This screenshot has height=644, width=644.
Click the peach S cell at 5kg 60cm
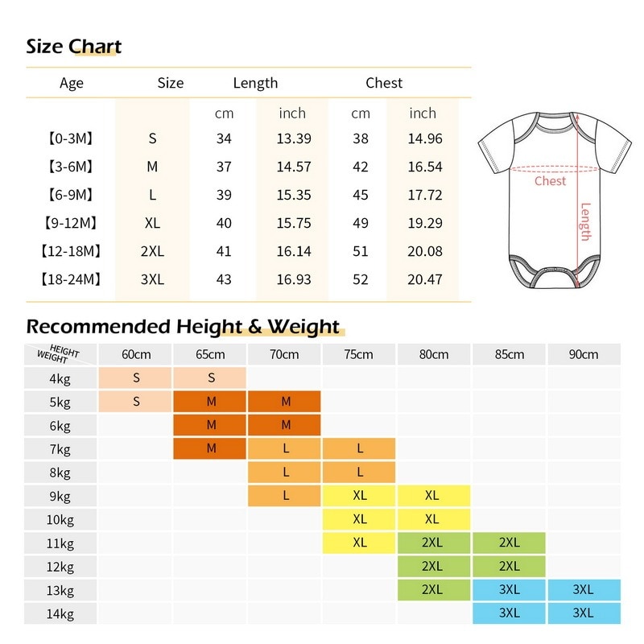[135, 401]
